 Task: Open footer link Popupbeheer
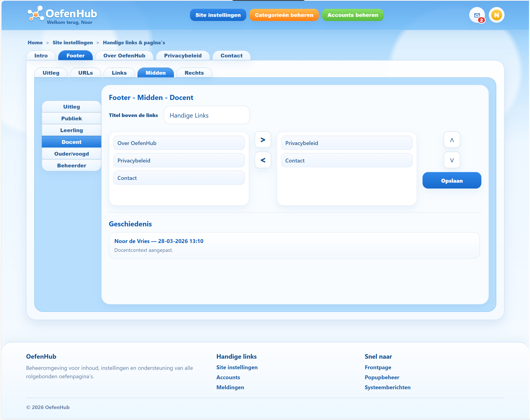(382, 377)
